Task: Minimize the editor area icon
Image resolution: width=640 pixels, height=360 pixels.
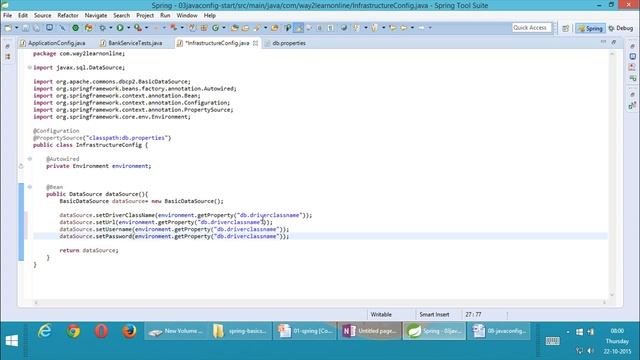Action: pos(603,42)
